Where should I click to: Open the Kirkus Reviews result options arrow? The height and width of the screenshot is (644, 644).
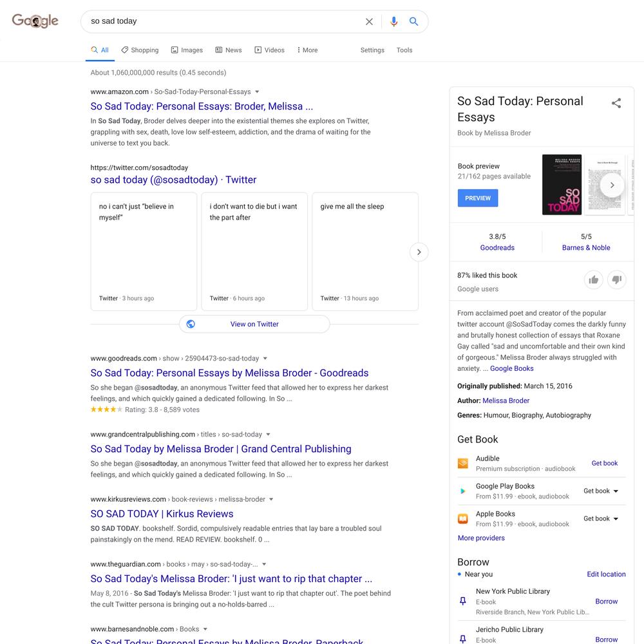tap(271, 499)
